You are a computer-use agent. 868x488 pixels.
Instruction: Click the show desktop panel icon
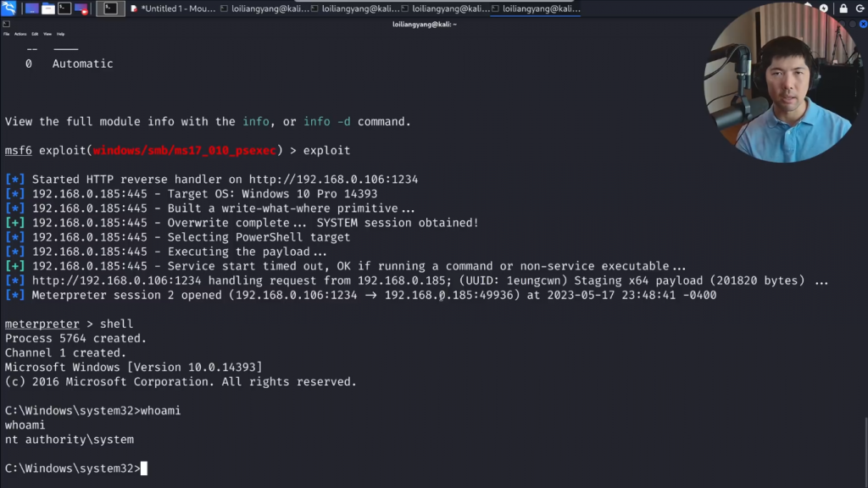[31, 8]
